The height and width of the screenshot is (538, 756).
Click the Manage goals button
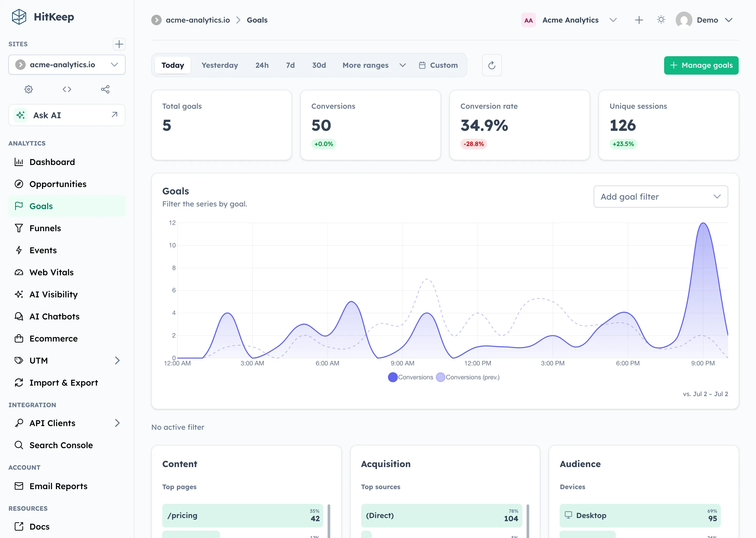pos(701,65)
